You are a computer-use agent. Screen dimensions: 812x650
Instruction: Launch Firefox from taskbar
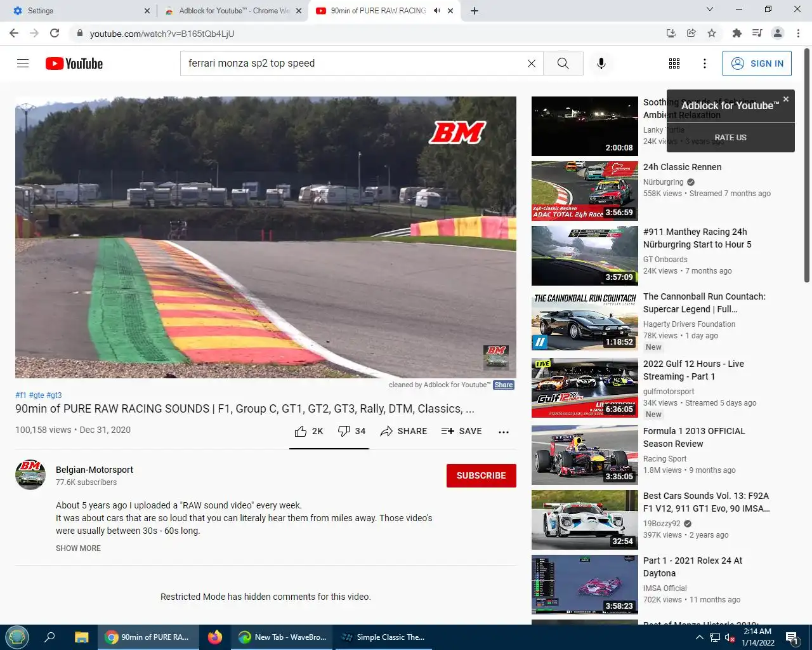pyautogui.click(x=215, y=637)
